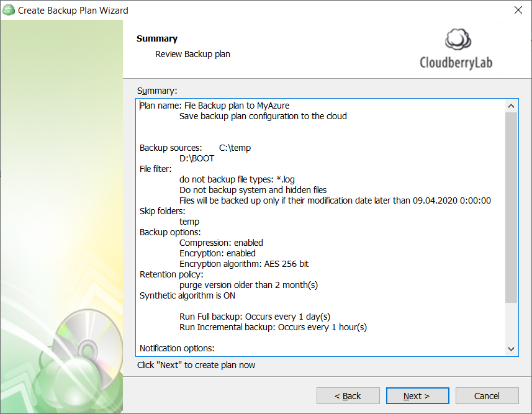This screenshot has width=532, height=414.
Task: Click the 'Skip folders:' heading
Action: click(x=162, y=211)
